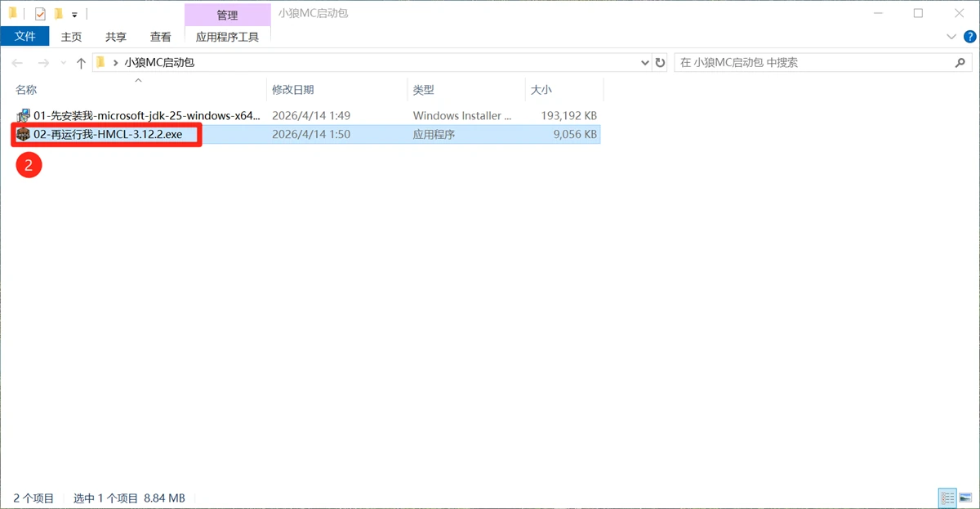Image resolution: width=980 pixels, height=509 pixels.
Task: Expand the recent locations dropdown arrow
Action: [63, 63]
